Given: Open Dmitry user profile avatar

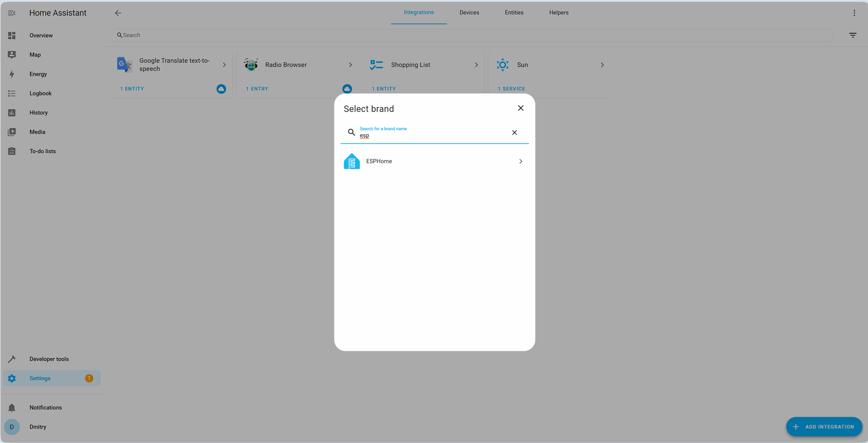Looking at the screenshot, I should click(x=12, y=427).
